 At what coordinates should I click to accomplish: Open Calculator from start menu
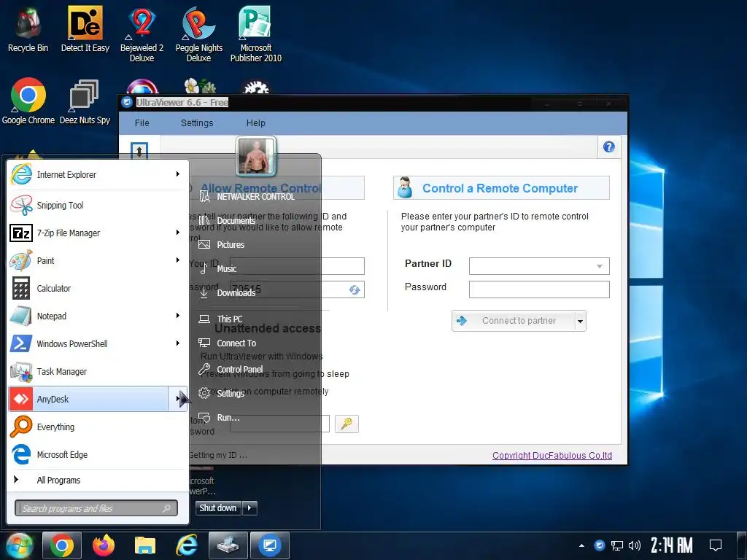(98, 288)
